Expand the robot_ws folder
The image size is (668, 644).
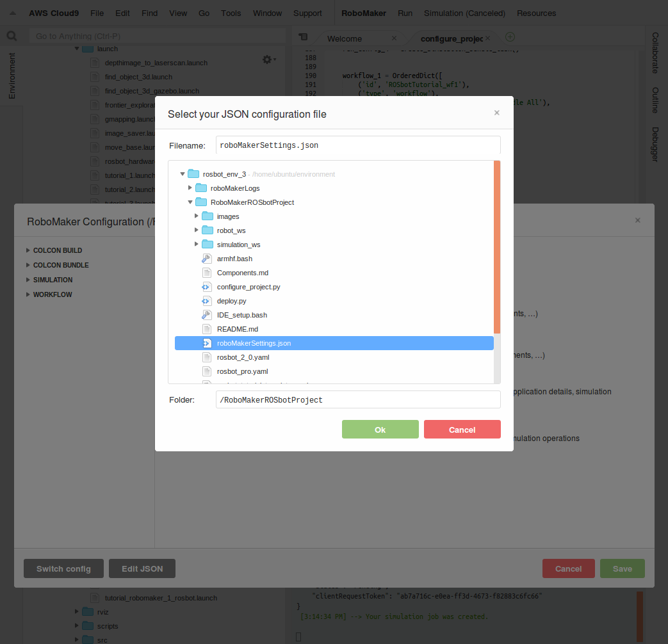pyautogui.click(x=197, y=230)
